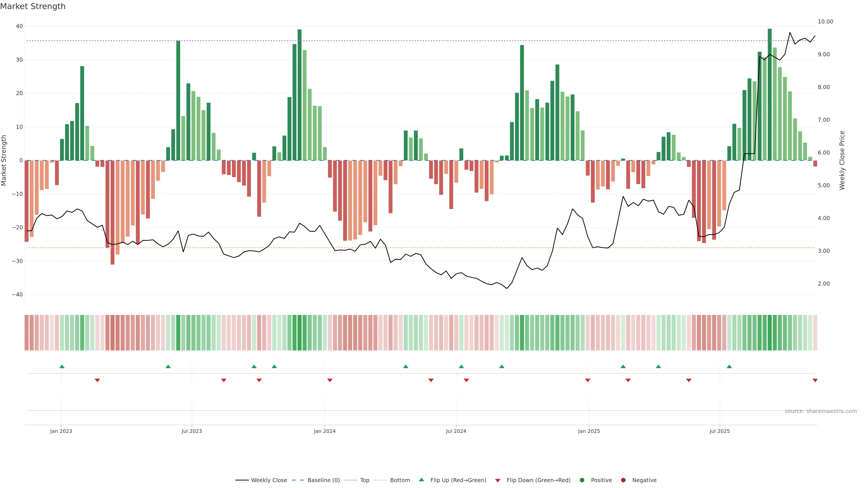
Task: Click the Positive green circle legend icon
Action: (x=582, y=480)
